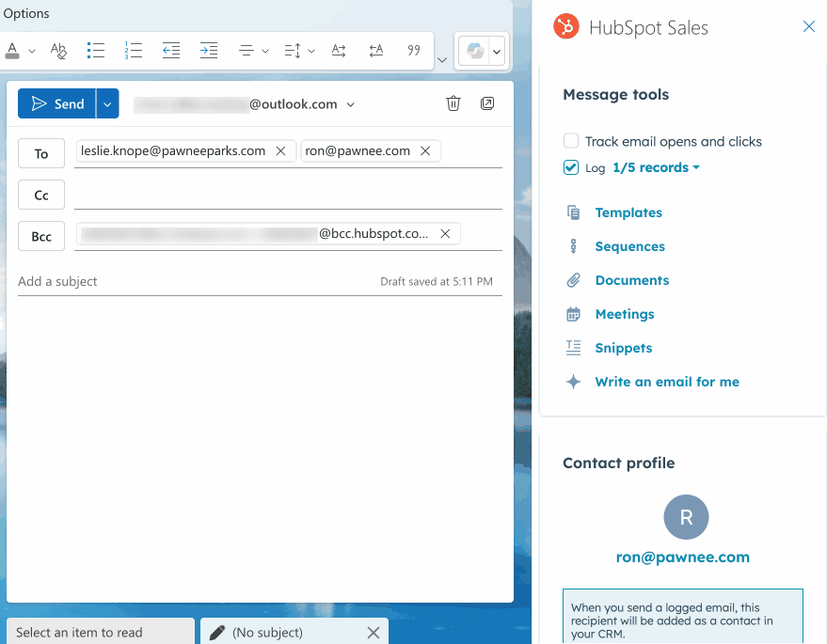This screenshot has width=827, height=644.
Task: Expand the 1/5 records dropdown
Action: point(656,167)
